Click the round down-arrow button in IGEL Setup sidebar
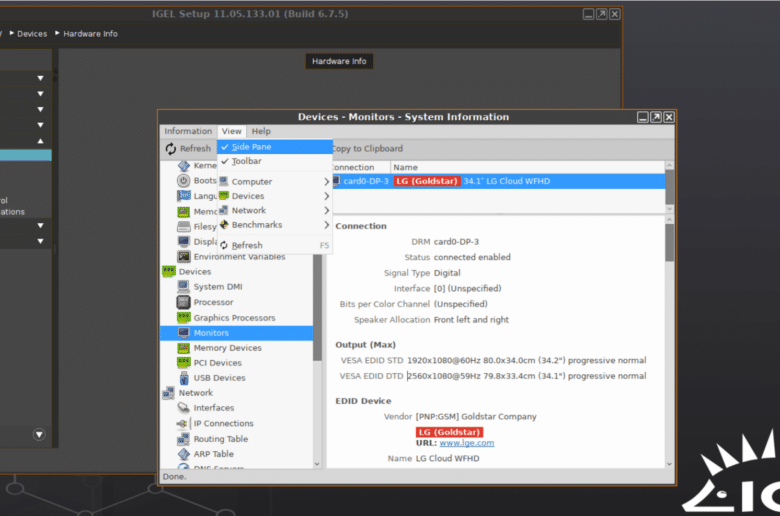The width and height of the screenshot is (780, 516). point(39,434)
